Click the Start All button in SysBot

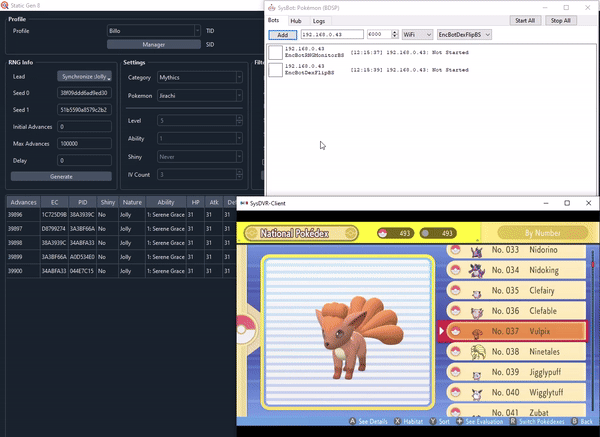point(525,21)
